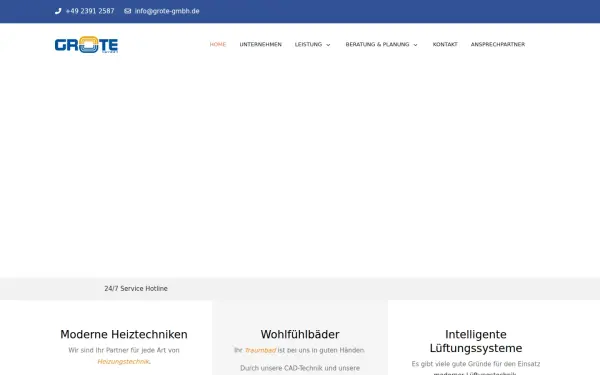Click the 24/7 Service Hotline text

[136, 289]
